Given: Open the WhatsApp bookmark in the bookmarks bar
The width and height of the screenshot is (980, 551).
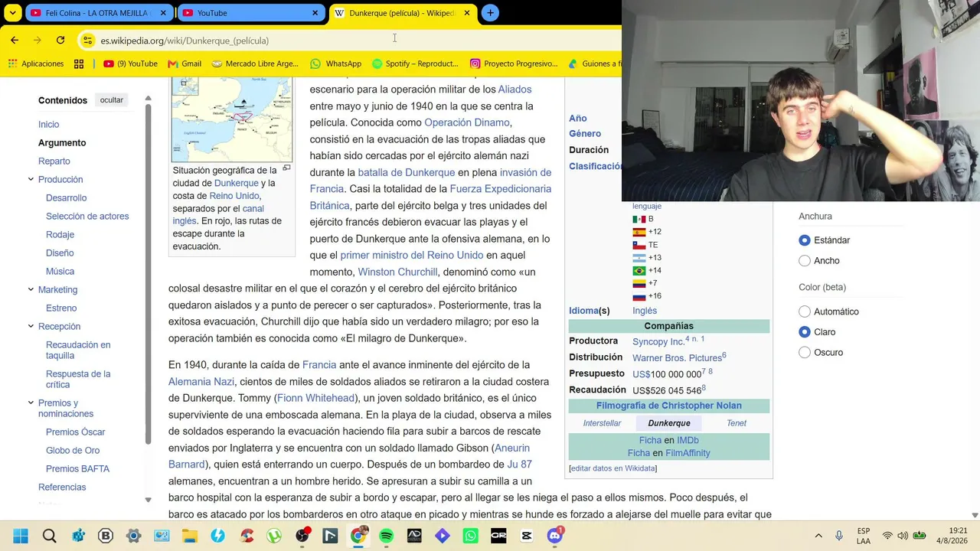Looking at the screenshot, I should (335, 64).
